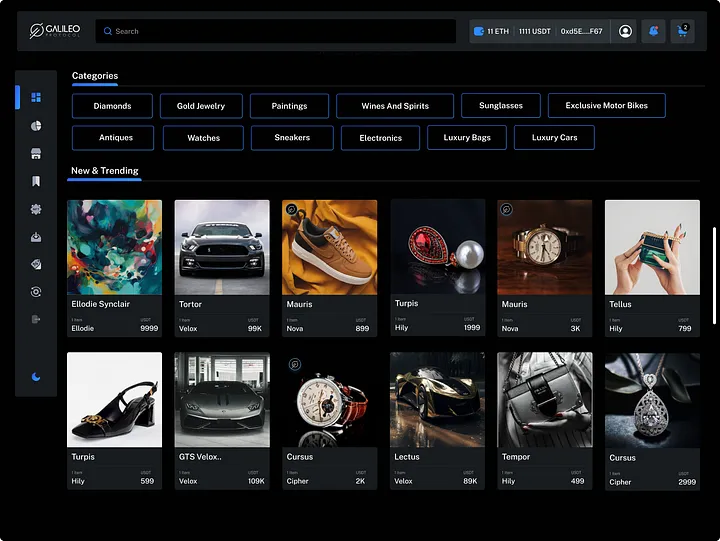Image resolution: width=720 pixels, height=541 pixels.
Task: Click the badge icon on Cursus watch card
Action: coord(295,364)
